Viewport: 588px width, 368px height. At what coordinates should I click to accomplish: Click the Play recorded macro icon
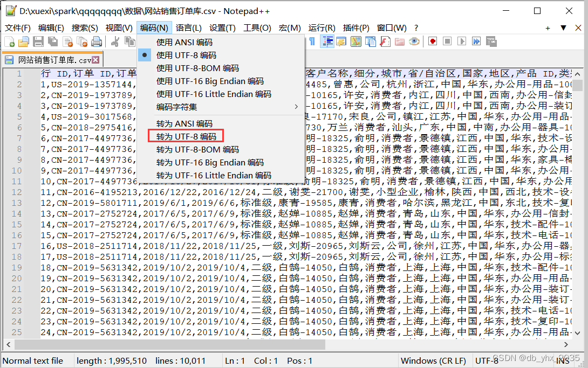click(x=462, y=41)
